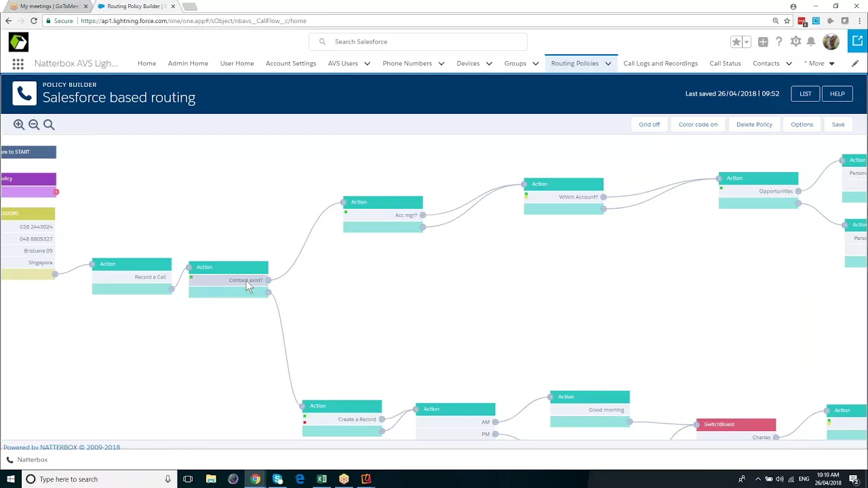Select the red SwitchBoard node header
The width and height of the screenshot is (868, 488).
click(x=736, y=424)
